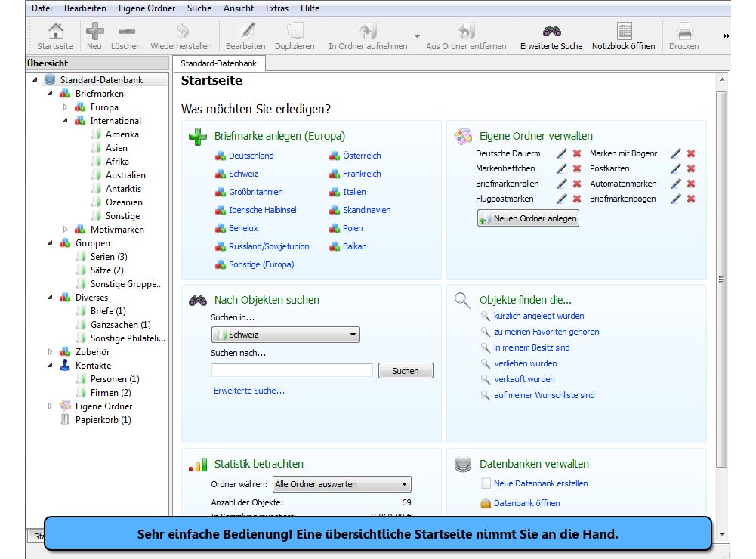Click the Papierkorb trash icon in tree
Image resolution: width=756 pixels, height=559 pixels.
(65, 419)
